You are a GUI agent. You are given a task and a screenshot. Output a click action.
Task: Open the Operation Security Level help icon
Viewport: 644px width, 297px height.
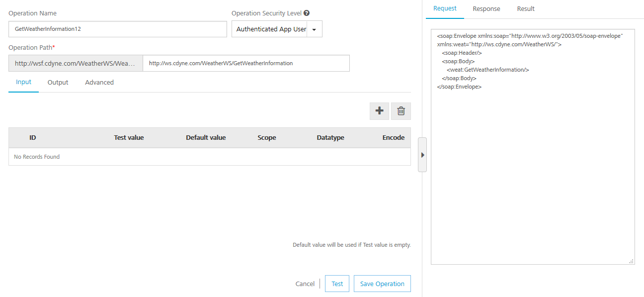click(x=307, y=13)
